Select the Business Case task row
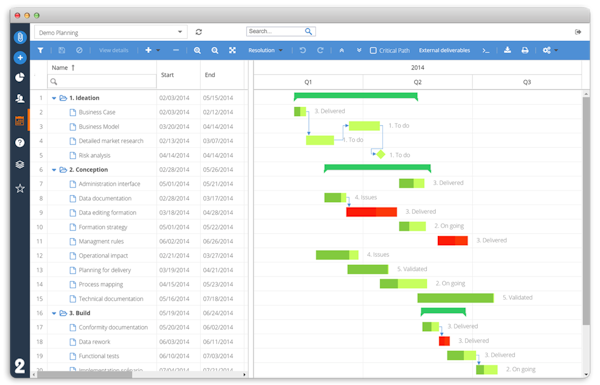 coord(140,113)
